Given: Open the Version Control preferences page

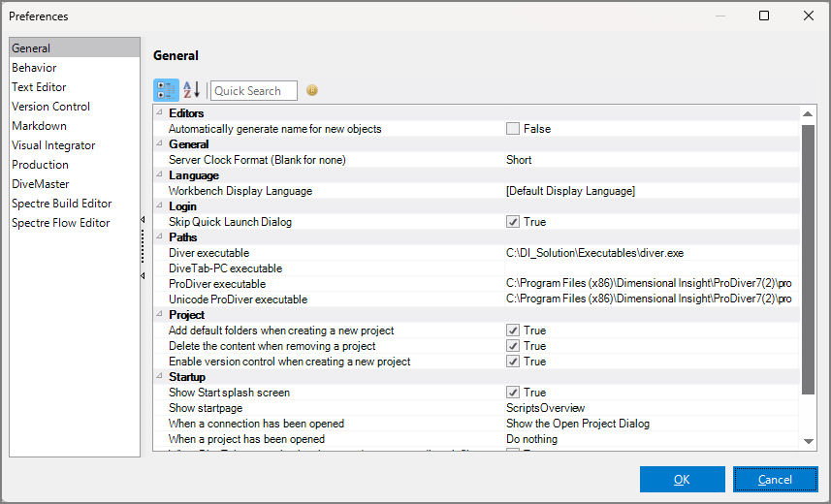Looking at the screenshot, I should 50,107.
